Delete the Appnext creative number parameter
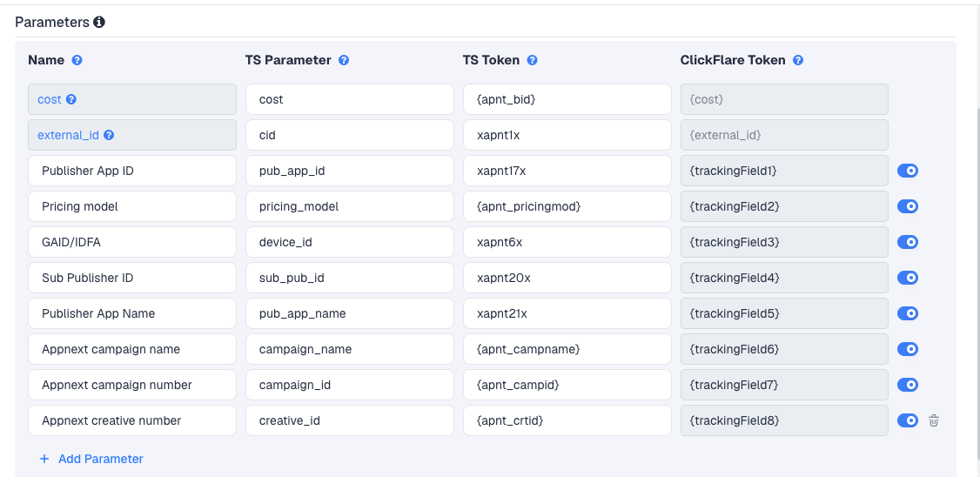 coord(934,420)
